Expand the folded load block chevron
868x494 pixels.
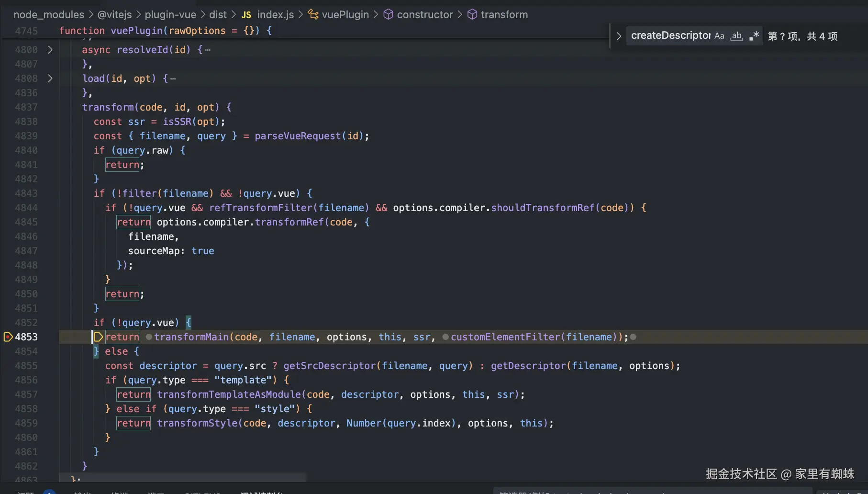click(x=50, y=79)
